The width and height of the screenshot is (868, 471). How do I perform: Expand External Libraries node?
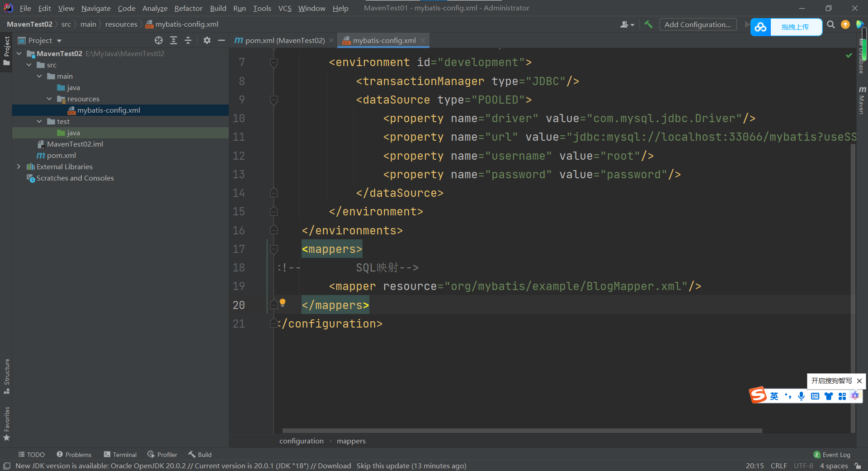pos(19,167)
